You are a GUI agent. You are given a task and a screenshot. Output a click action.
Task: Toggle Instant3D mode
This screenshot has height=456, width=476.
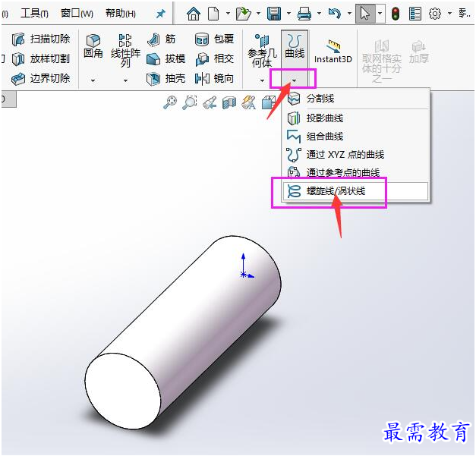[x=333, y=52]
